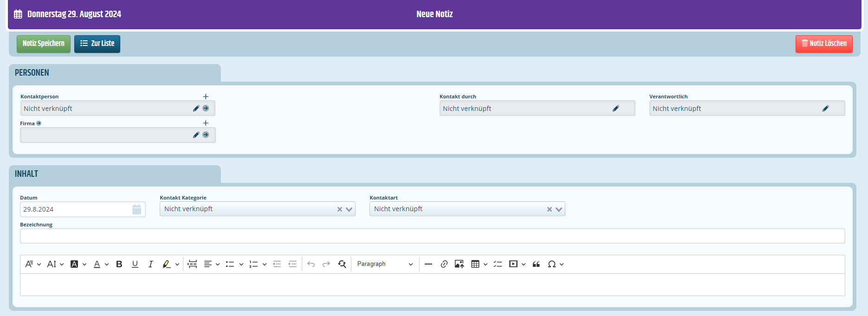Open linked Kontaktperson with its arrow icon
This screenshot has width=868, height=316.
pyautogui.click(x=206, y=108)
